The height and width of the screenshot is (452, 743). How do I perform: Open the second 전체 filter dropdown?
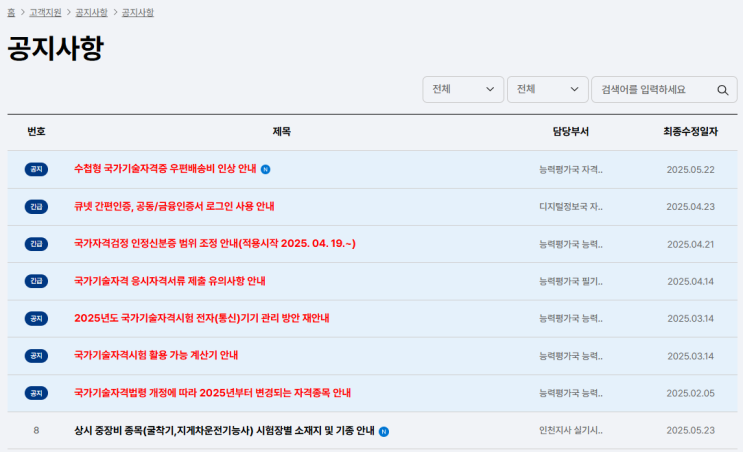[x=547, y=90]
